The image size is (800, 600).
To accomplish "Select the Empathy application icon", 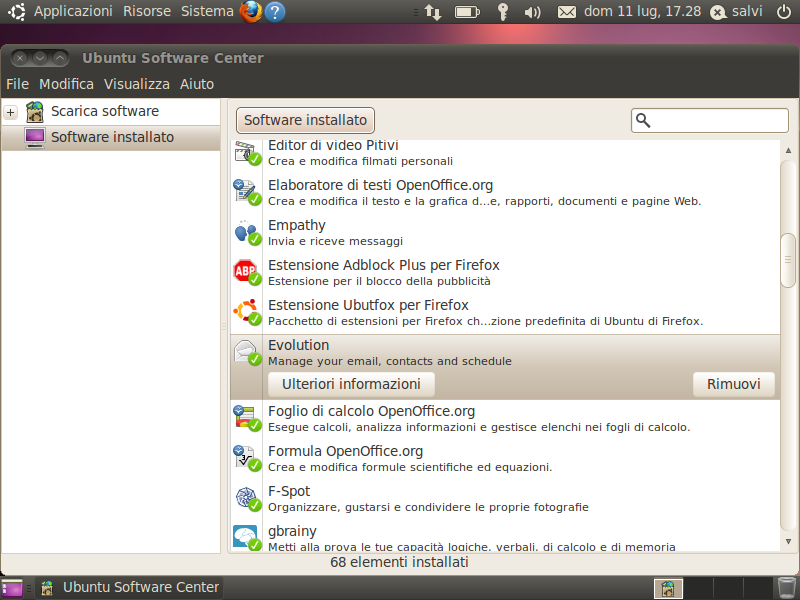I will [x=247, y=233].
